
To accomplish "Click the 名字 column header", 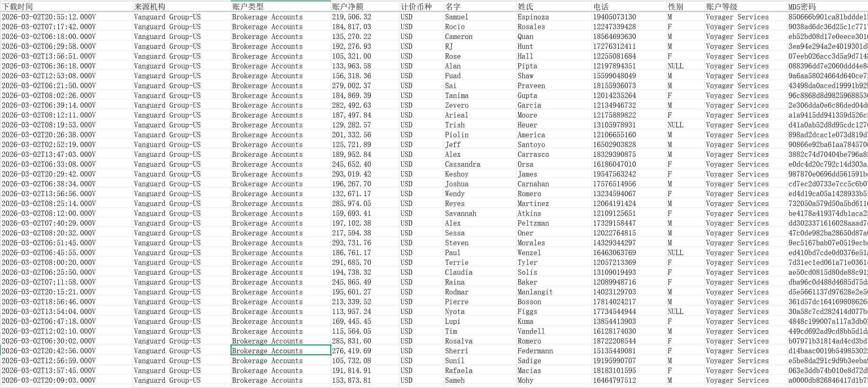I will [480, 7].
